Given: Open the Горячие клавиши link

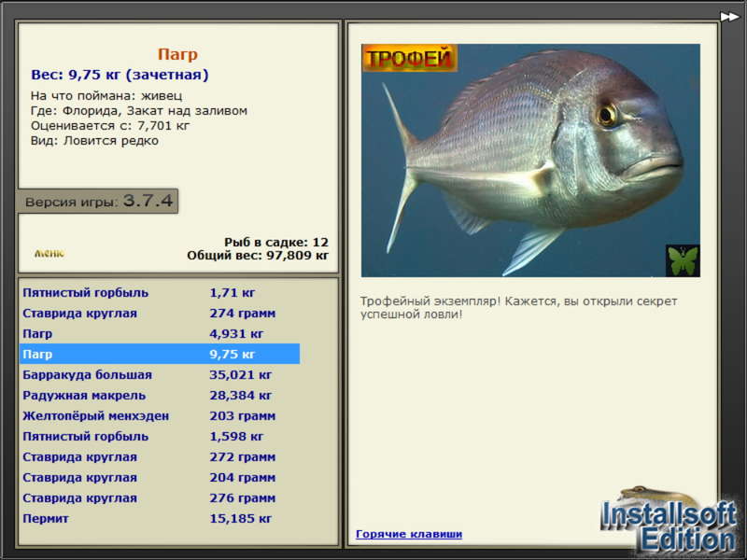Looking at the screenshot, I should coord(409,534).
